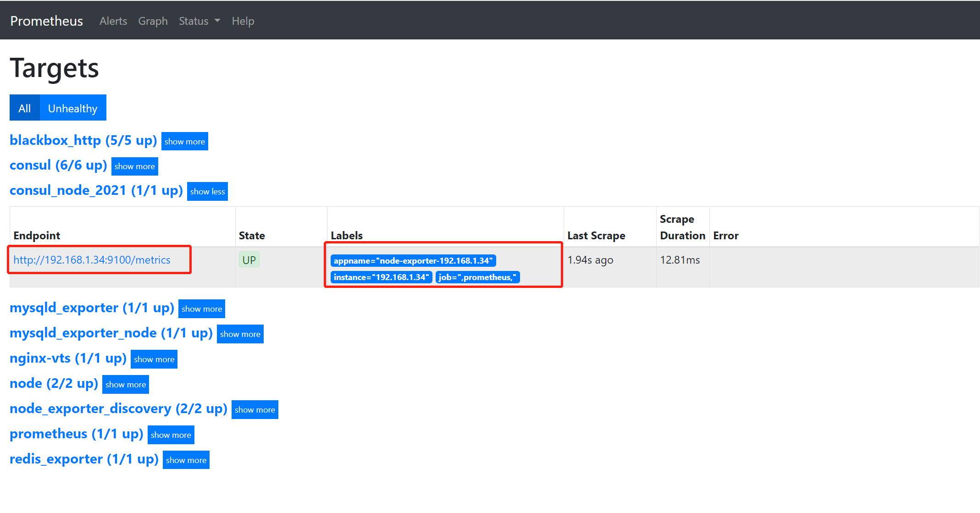Expand the Status dropdown menu
The width and height of the screenshot is (980, 513).
(x=199, y=21)
